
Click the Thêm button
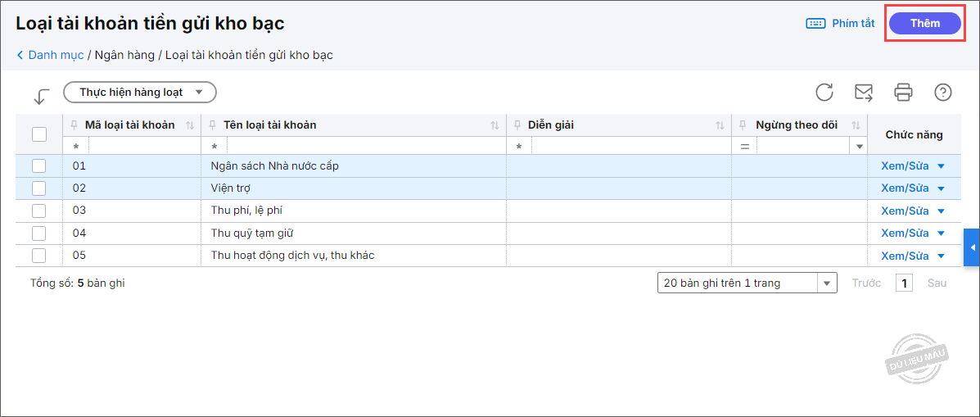click(x=925, y=23)
